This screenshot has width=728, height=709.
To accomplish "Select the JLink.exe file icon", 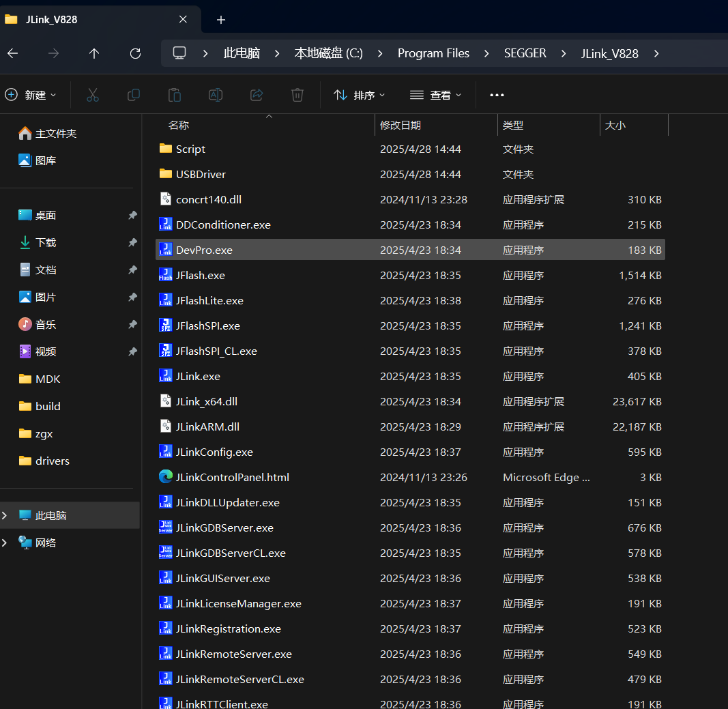I will (165, 376).
